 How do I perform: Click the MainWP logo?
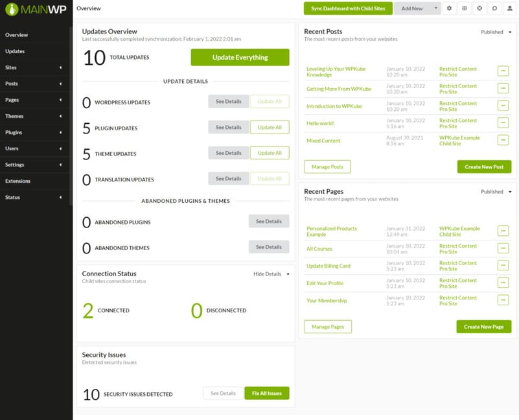[x=36, y=9]
